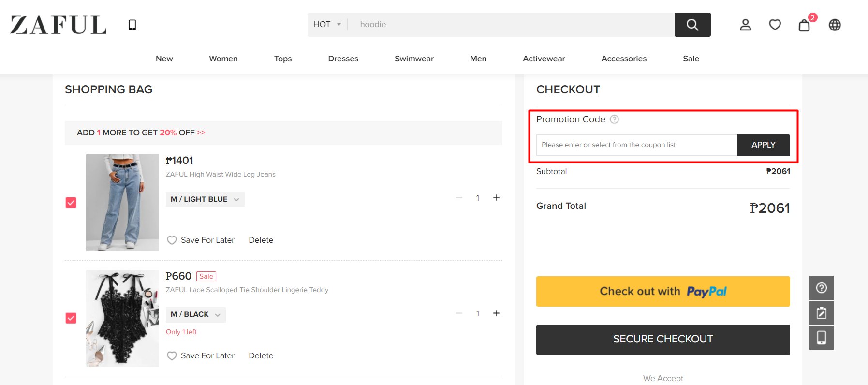The image size is (868, 385).
Task: Click the Grand Total ₱2061 amount
Action: 770,208
